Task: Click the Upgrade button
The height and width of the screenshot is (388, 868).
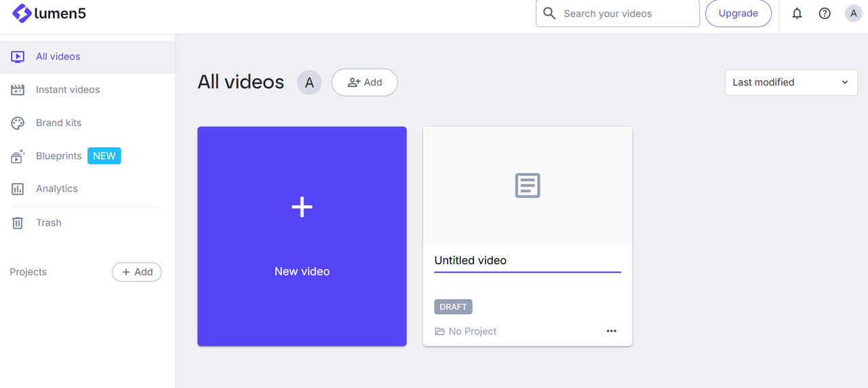Action: click(738, 14)
